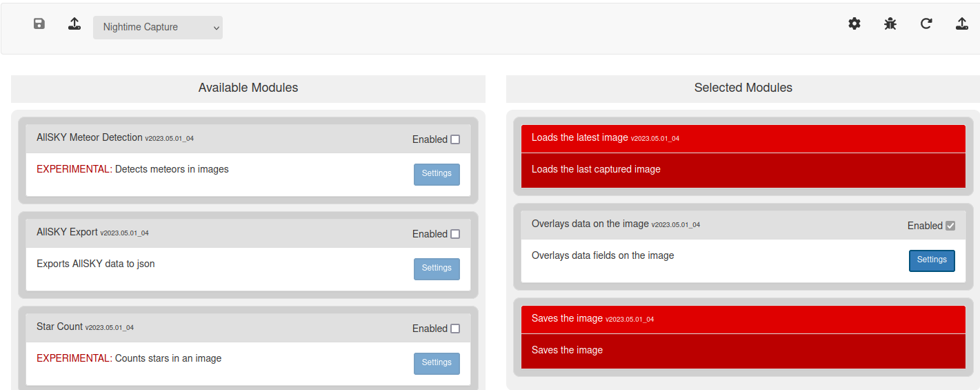
Task: Select the Saves the image module
Action: (743, 337)
